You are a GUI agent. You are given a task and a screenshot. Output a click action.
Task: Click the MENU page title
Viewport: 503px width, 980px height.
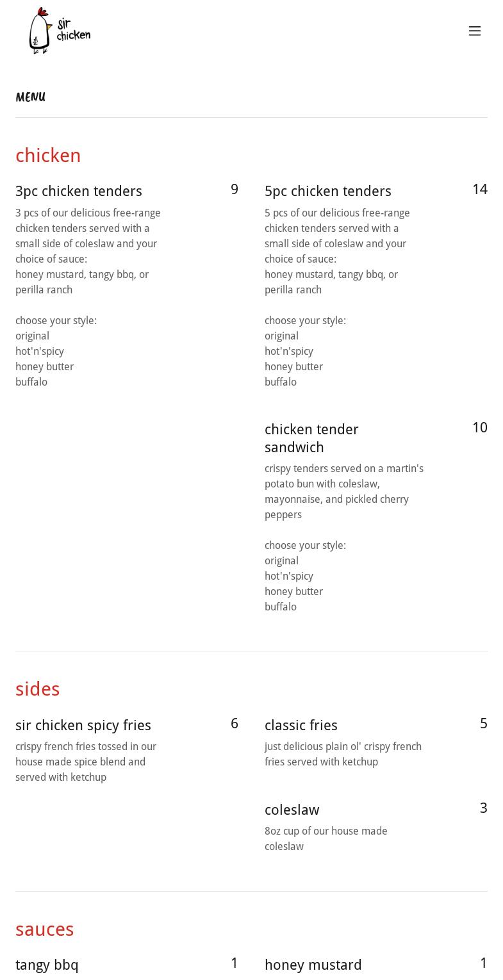tap(30, 97)
